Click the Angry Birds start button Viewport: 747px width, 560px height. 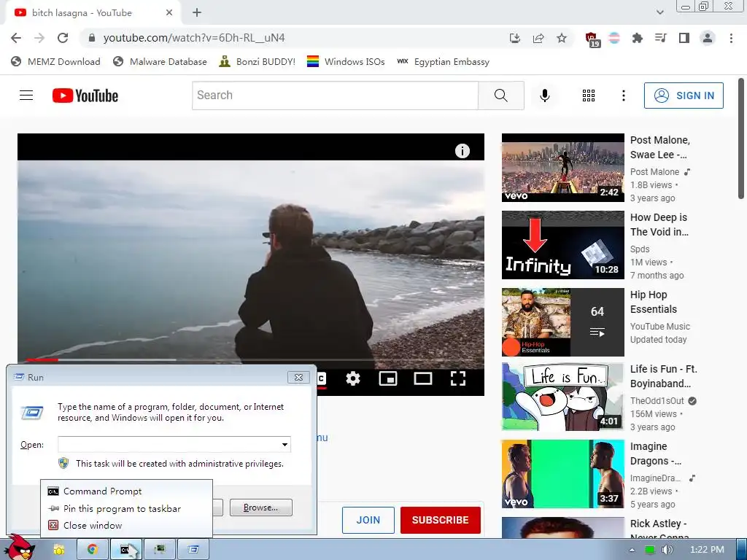20,548
